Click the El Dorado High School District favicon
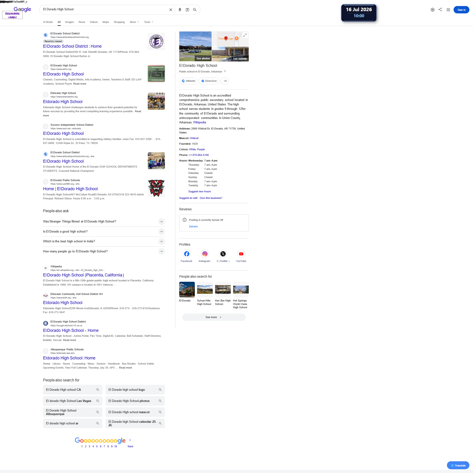Viewport: 476px width, 473px height. pyautogui.click(x=46, y=325)
